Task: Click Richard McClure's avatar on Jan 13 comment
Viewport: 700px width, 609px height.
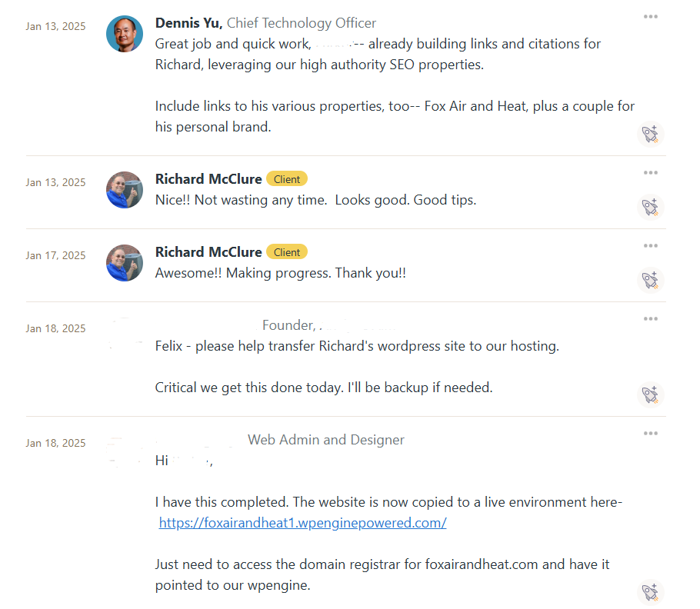Action: click(x=125, y=190)
